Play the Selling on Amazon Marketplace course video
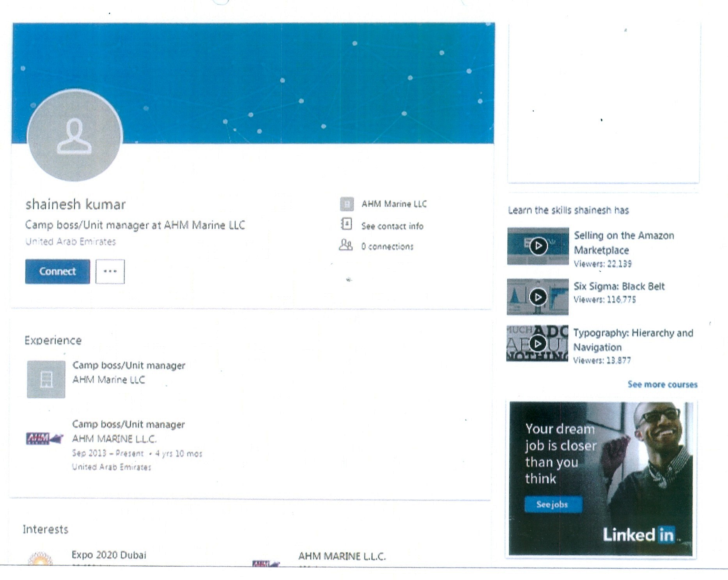 coord(538,246)
